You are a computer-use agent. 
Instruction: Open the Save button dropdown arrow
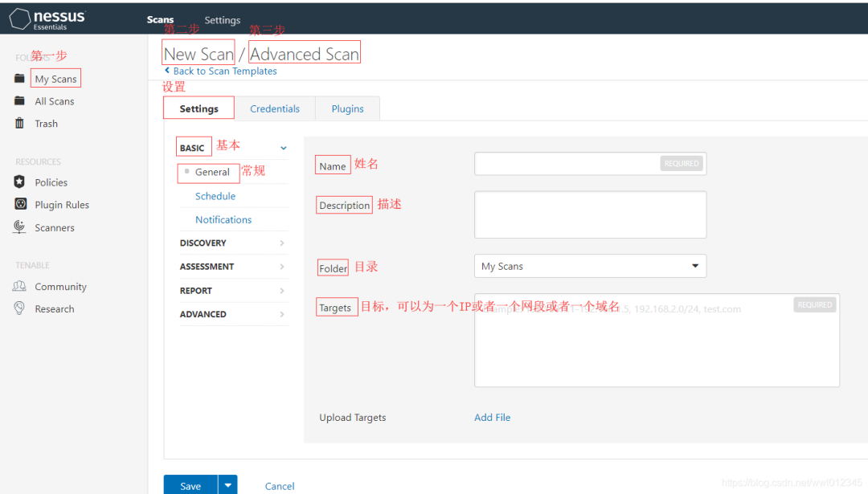[x=227, y=485]
